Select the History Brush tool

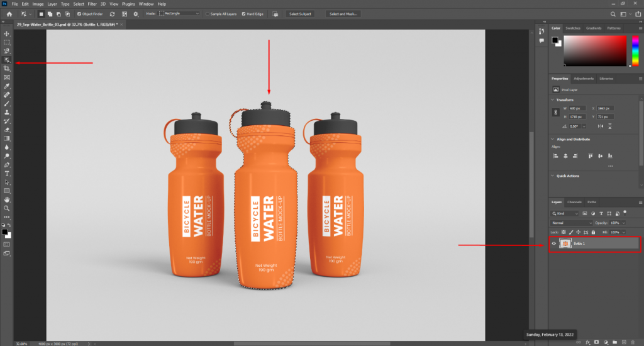tap(7, 121)
